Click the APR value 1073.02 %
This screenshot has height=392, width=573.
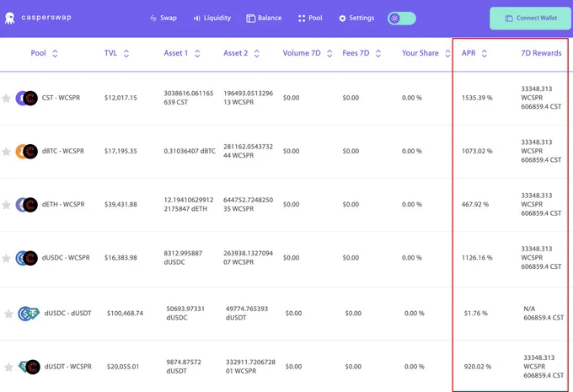pyautogui.click(x=477, y=151)
